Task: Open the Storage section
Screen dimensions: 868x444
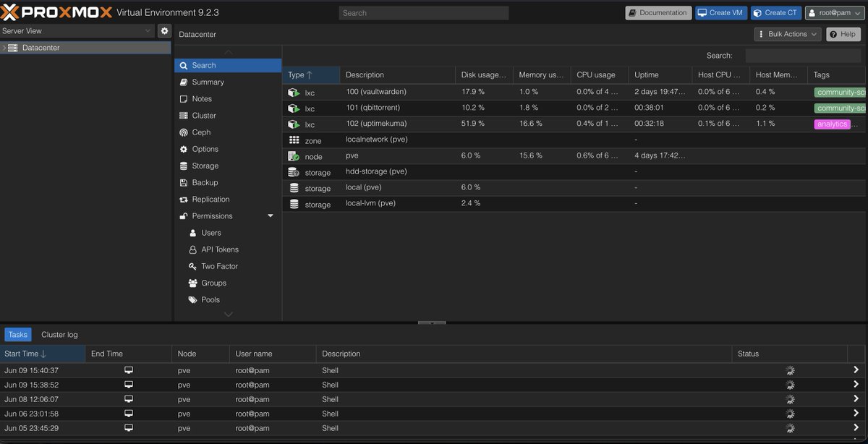Action: [228, 166]
